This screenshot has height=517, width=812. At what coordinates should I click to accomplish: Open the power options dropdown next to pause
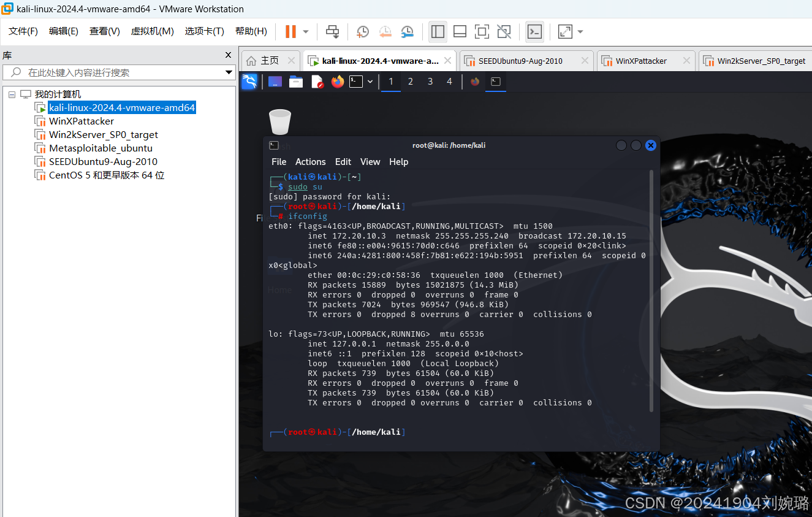coord(306,31)
